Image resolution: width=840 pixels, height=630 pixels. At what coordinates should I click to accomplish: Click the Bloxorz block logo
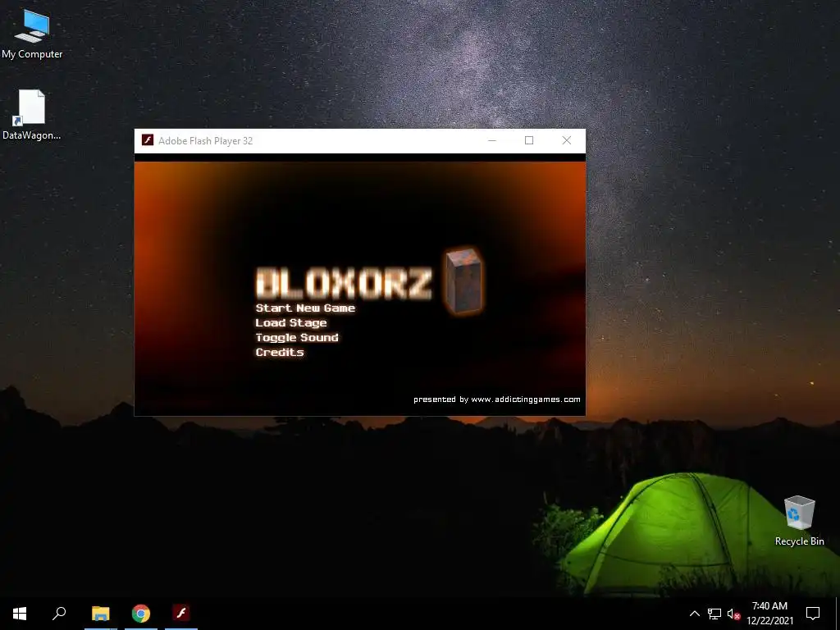tap(464, 281)
